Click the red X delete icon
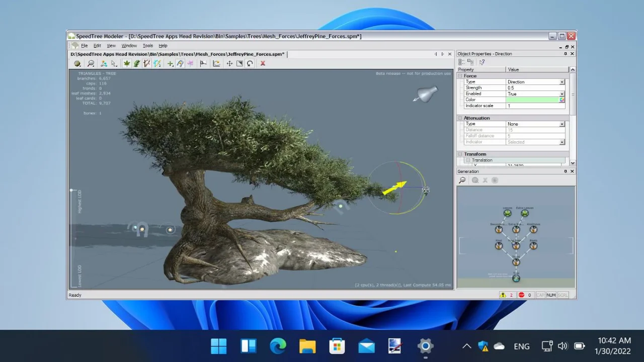 click(x=263, y=63)
